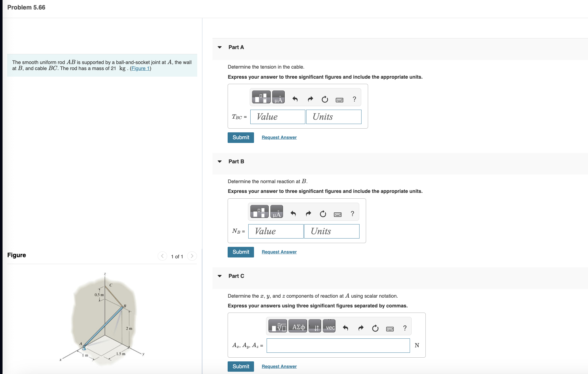Go to next figure arrow
The height and width of the screenshot is (374, 588).
tap(192, 256)
